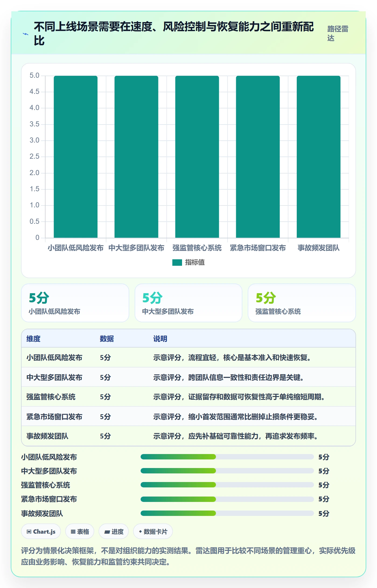
Task: Open the 5分 小团队低风险发布 stat card
Action: click(x=75, y=303)
